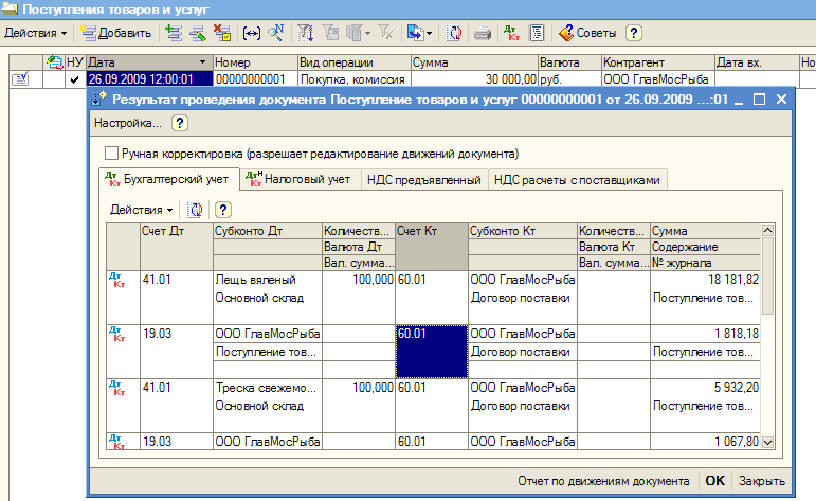Click the Закрыть button

tap(762, 480)
